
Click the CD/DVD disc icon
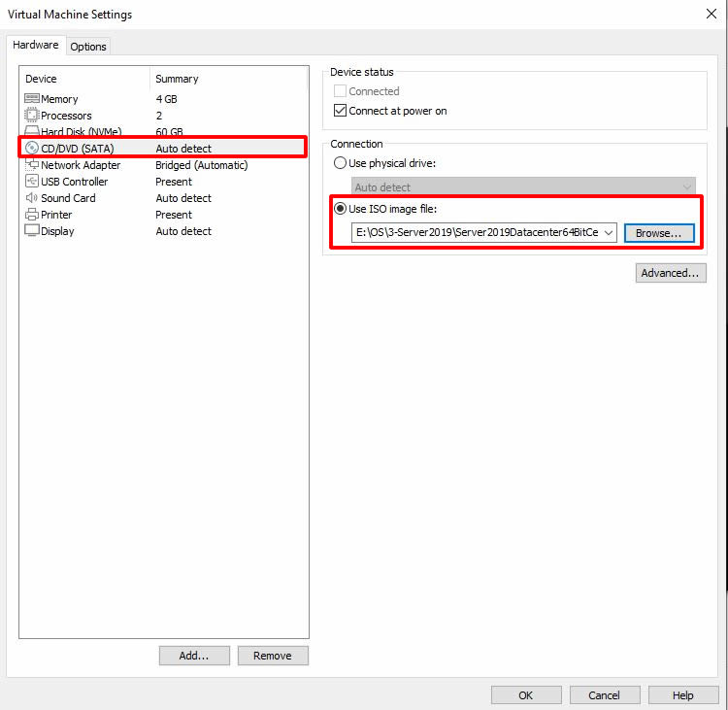32,149
